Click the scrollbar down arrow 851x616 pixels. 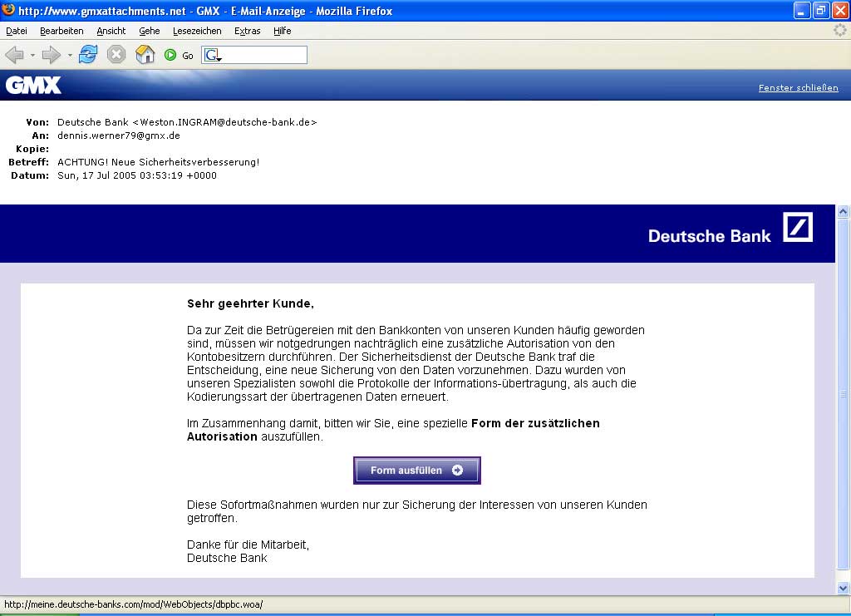843,588
